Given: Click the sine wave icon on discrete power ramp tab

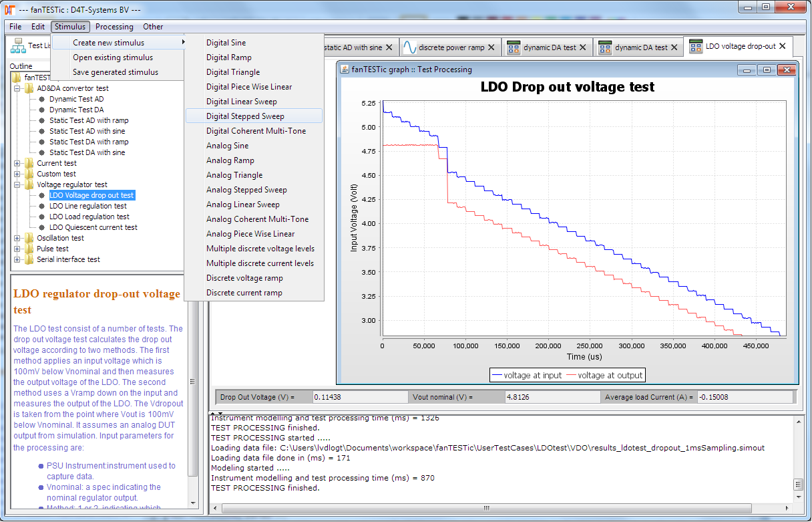Looking at the screenshot, I should [409, 47].
